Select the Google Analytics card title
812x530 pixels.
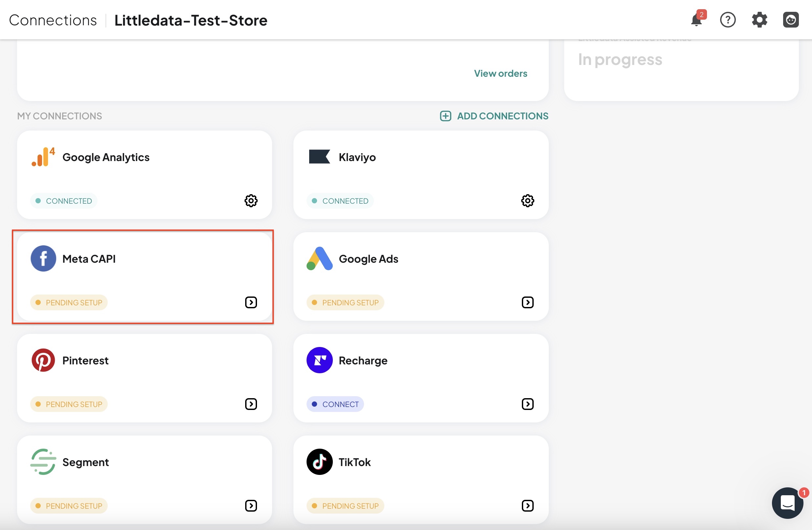coord(106,157)
